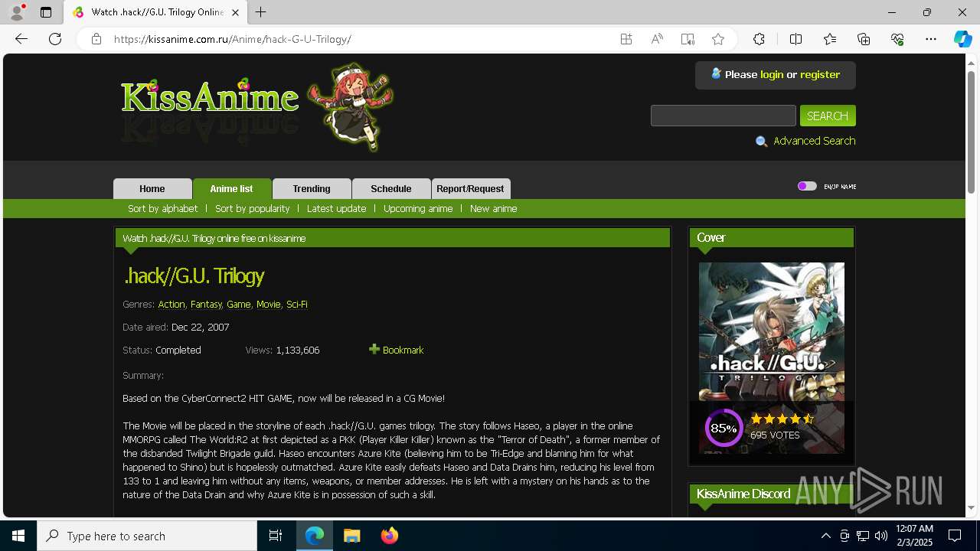Image resolution: width=980 pixels, height=551 pixels.
Task: Open the Trending tab
Action: pyautogui.click(x=312, y=188)
